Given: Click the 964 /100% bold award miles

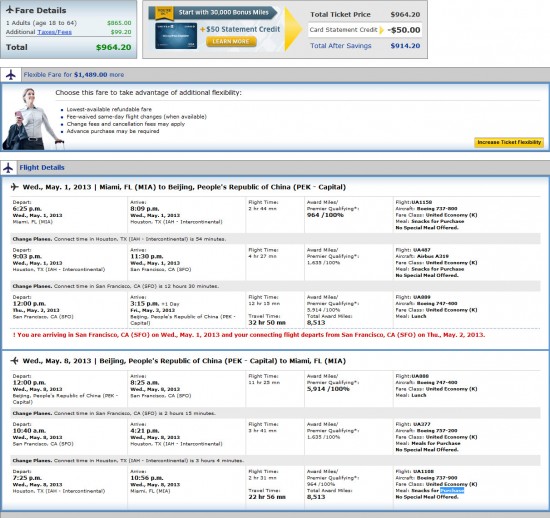Looking at the screenshot, I should coord(325,215).
